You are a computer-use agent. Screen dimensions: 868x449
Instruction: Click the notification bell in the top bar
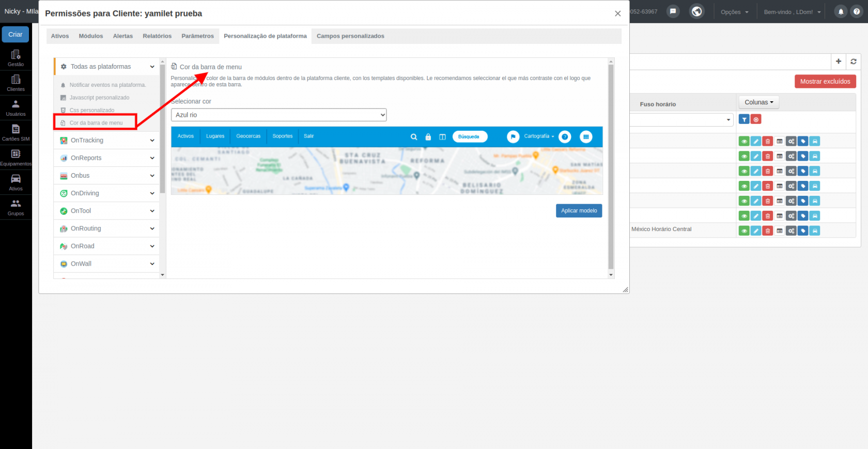click(x=841, y=11)
